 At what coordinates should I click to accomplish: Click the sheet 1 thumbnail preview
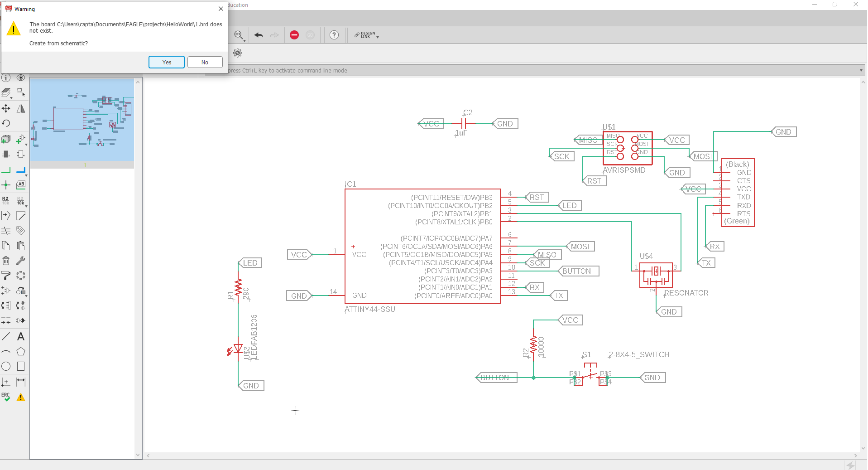(x=82, y=120)
